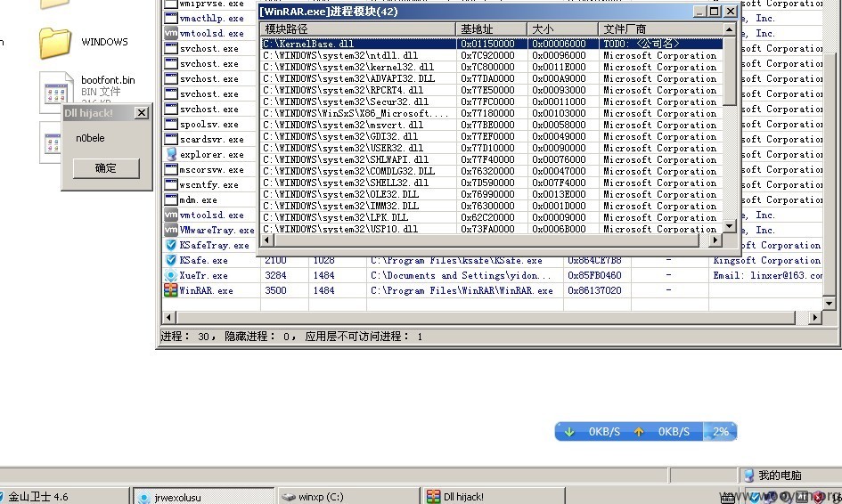The width and height of the screenshot is (842, 504).
Task: Close the Dll hijack message box
Action: pos(142,113)
